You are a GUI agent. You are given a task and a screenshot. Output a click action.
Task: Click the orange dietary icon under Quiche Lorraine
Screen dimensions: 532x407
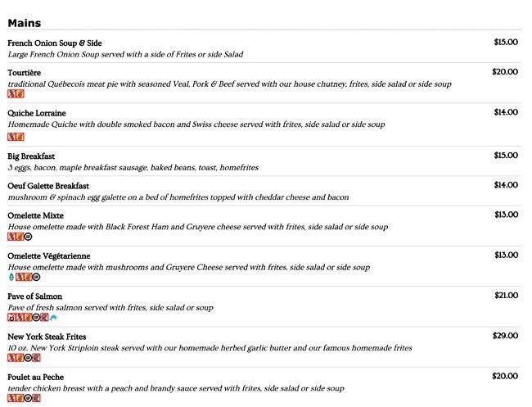20,136
